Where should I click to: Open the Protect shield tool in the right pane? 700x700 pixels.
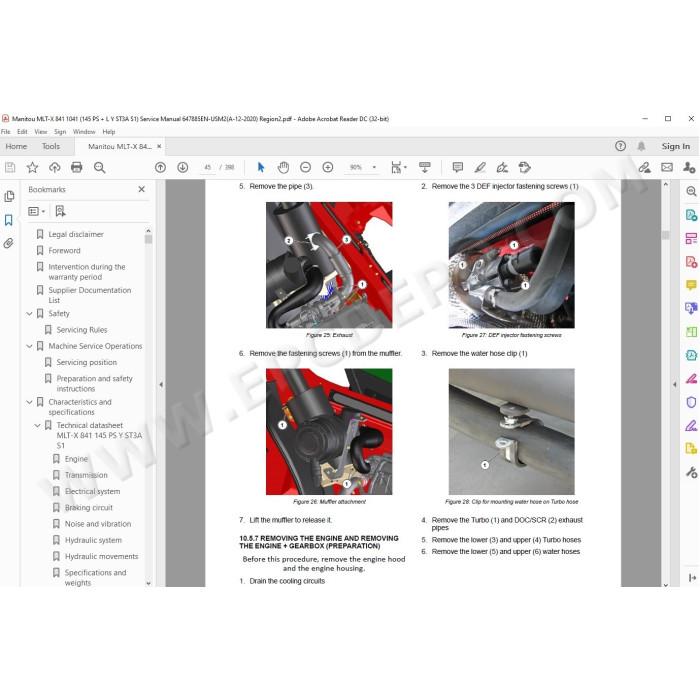(691, 402)
